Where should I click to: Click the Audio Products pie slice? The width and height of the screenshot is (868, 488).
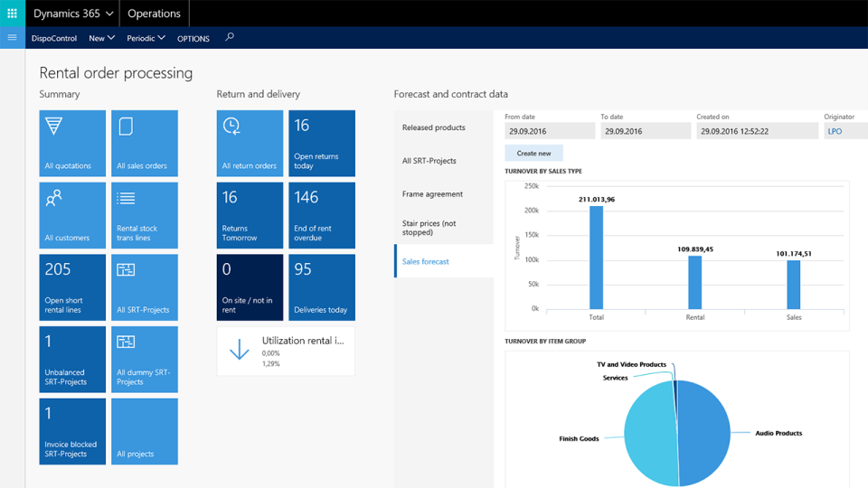(704, 433)
